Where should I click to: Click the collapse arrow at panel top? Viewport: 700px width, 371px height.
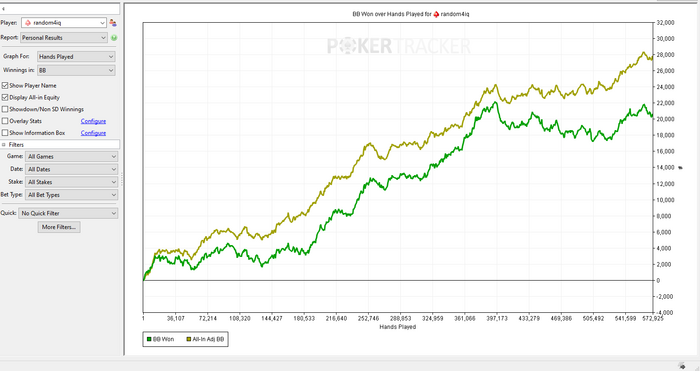pos(3,8)
